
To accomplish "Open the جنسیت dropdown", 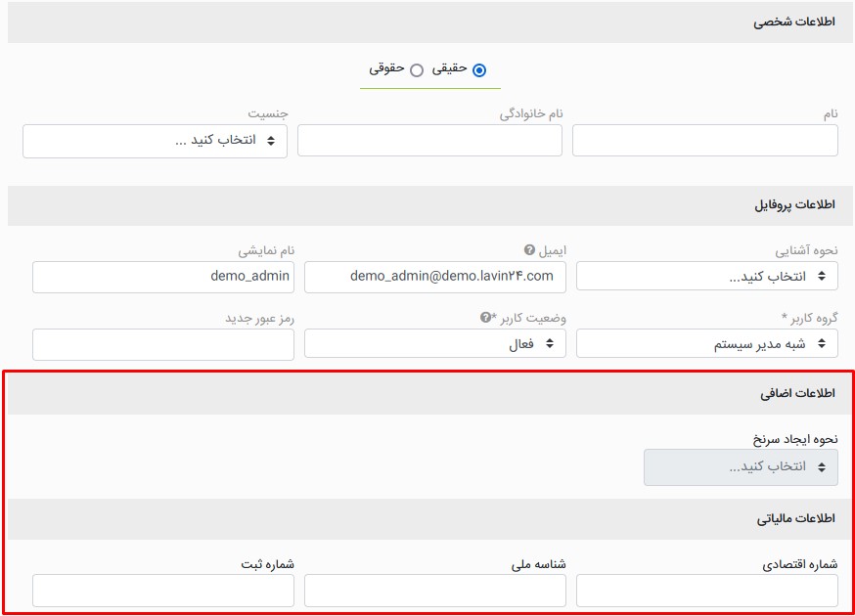I will 155,141.
